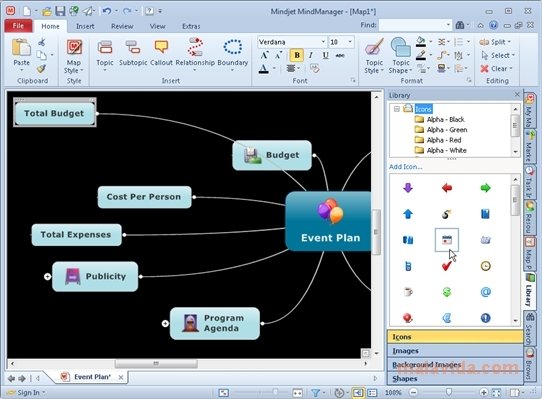The height and width of the screenshot is (399, 542).
Task: Open the font color dropdown arrow
Action: [274, 68]
